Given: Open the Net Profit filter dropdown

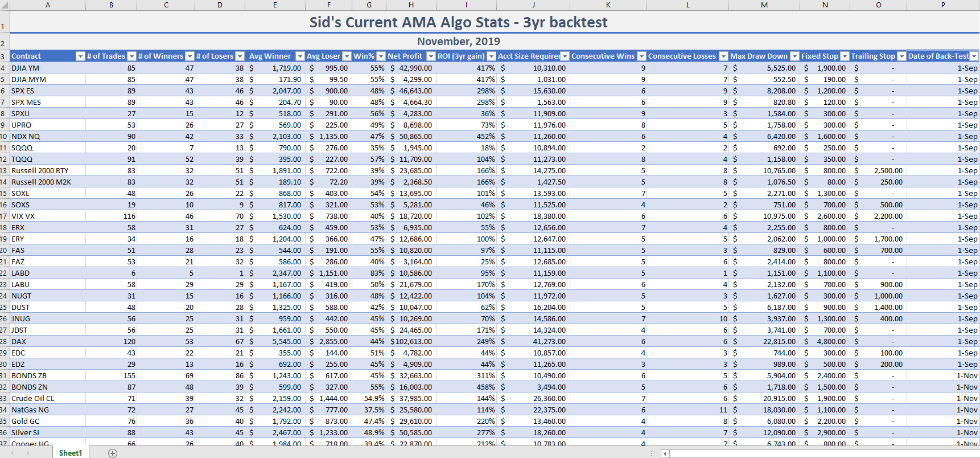Looking at the screenshot, I should [431, 56].
